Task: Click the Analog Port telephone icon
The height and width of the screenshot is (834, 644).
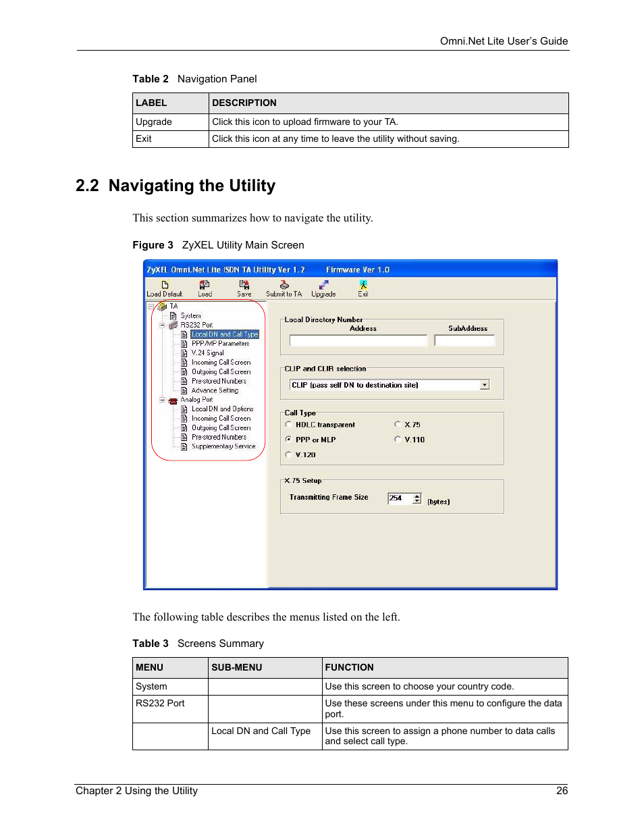Action: click(173, 400)
